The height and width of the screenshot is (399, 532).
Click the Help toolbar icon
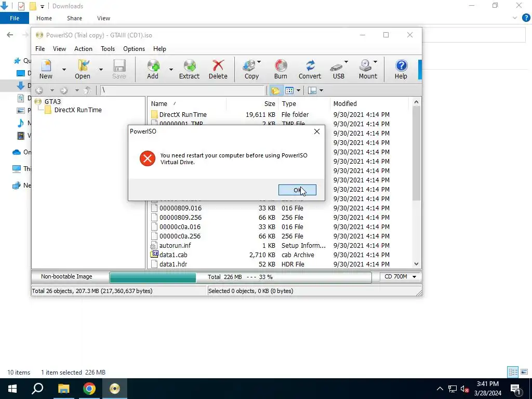[x=401, y=69]
